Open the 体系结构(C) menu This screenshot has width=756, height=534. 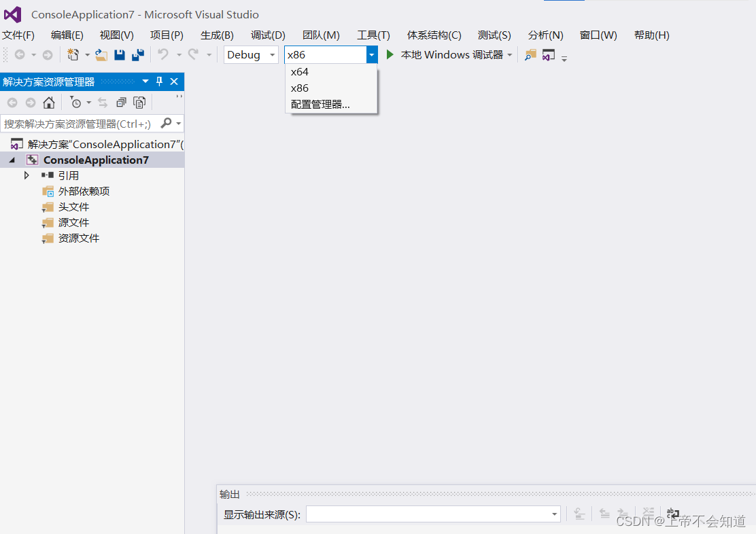pos(434,35)
